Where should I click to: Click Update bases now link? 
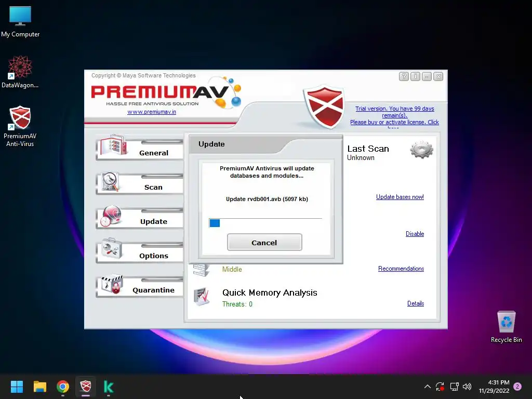pyautogui.click(x=400, y=197)
